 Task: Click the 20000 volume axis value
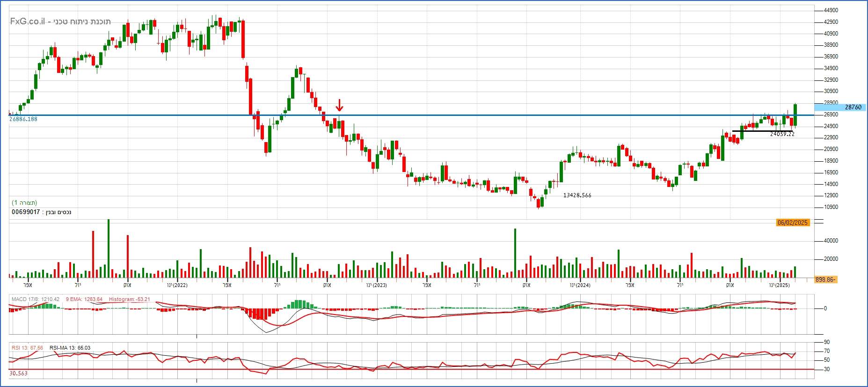[x=831, y=259]
